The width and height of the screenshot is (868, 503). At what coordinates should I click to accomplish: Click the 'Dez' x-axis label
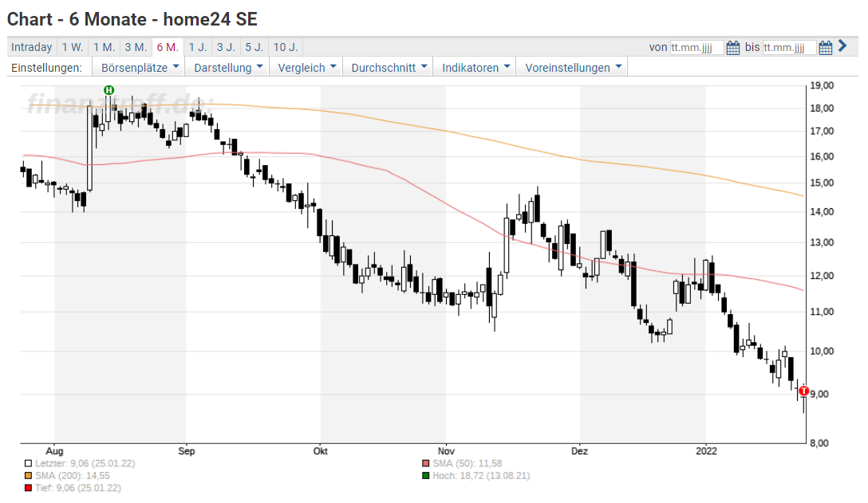click(579, 451)
